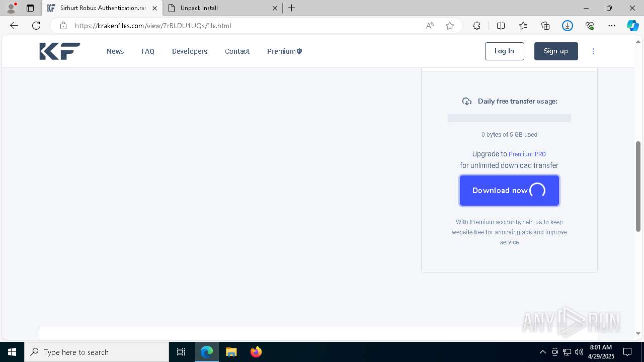644x362 pixels.
Task: Open Task View on the taskbar
Action: click(181, 352)
